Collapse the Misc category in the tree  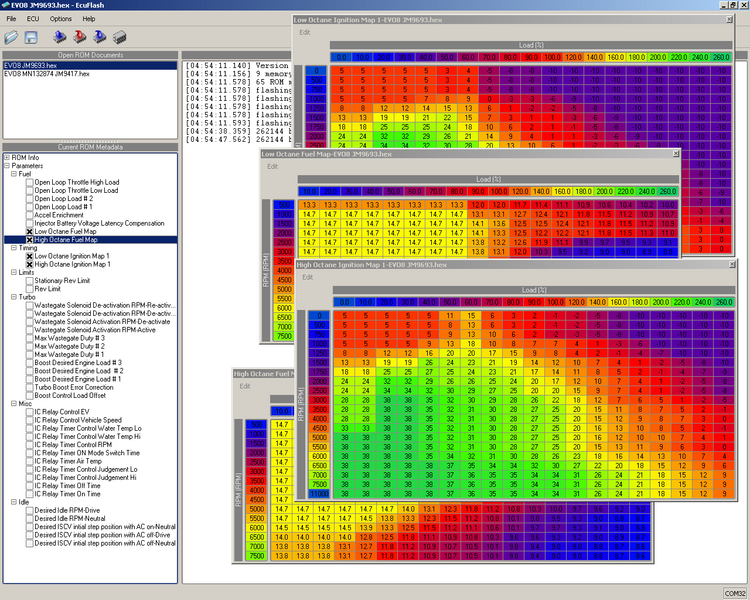click(15, 403)
